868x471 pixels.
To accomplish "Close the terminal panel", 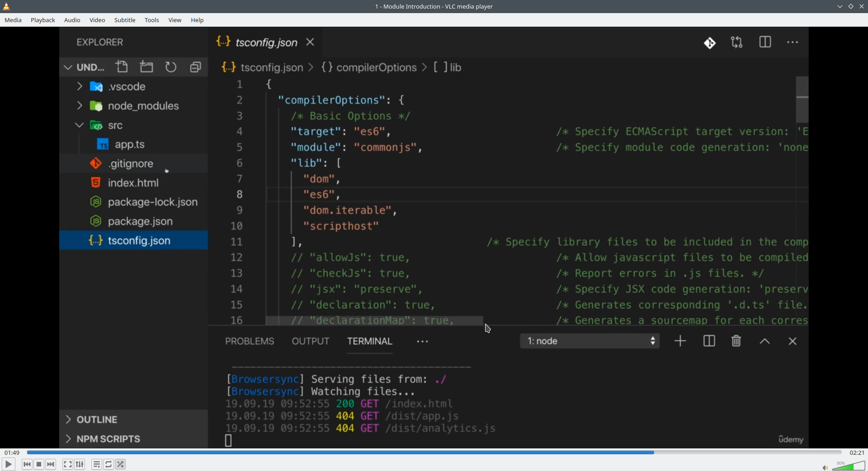I will [793, 341].
